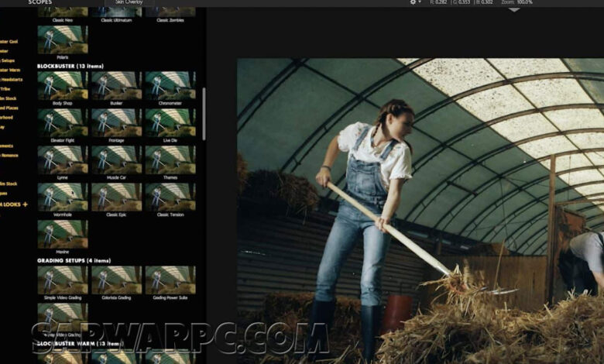Open the Headstarts category in sidebar
Screen dimensions: 604x364
(x=11, y=79)
